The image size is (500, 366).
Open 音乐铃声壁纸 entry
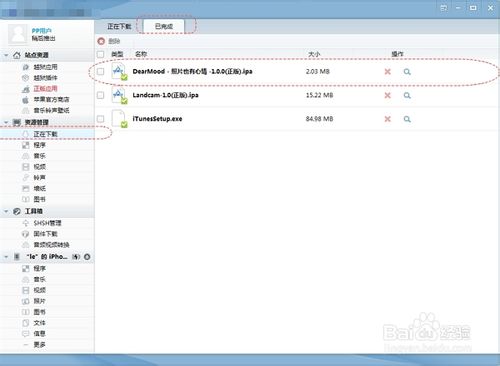tap(51, 110)
